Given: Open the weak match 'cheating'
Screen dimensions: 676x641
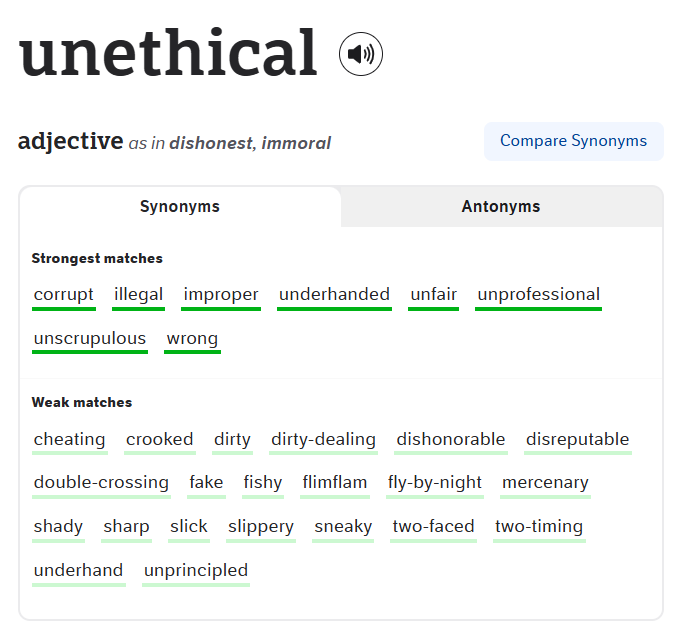Looking at the screenshot, I should click(x=69, y=440).
